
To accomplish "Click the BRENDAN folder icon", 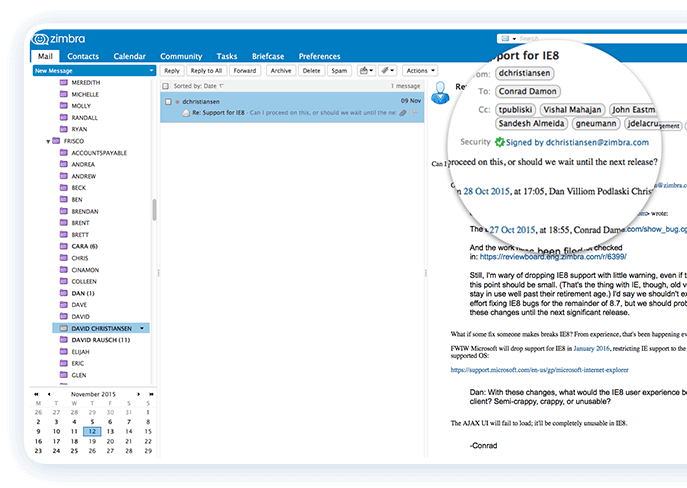I will click(x=64, y=211).
